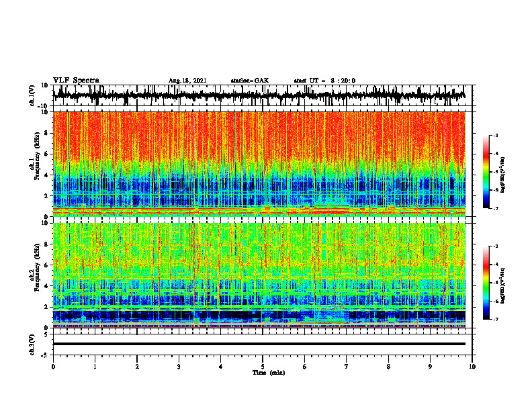Click the "8" kHz tick of ch.2 frequency axis
This screenshot has width=532, height=411.
[x=46, y=244]
